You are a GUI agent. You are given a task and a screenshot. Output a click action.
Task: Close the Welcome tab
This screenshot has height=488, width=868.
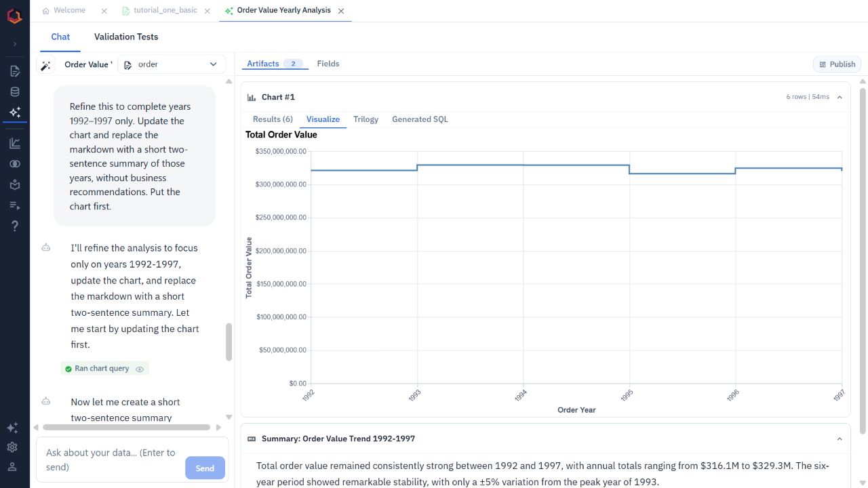pos(104,11)
